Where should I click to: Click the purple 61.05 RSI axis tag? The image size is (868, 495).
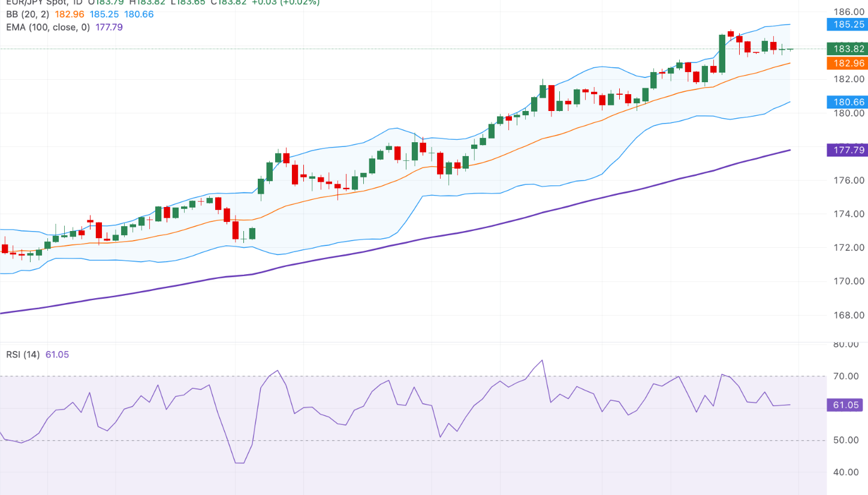pos(845,405)
